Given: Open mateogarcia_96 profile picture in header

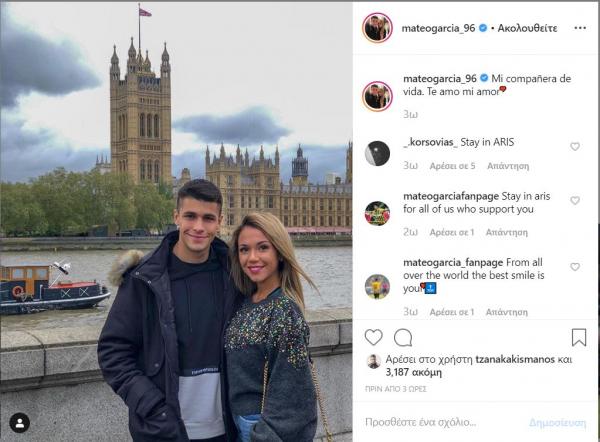Looking at the screenshot, I should 377,27.
